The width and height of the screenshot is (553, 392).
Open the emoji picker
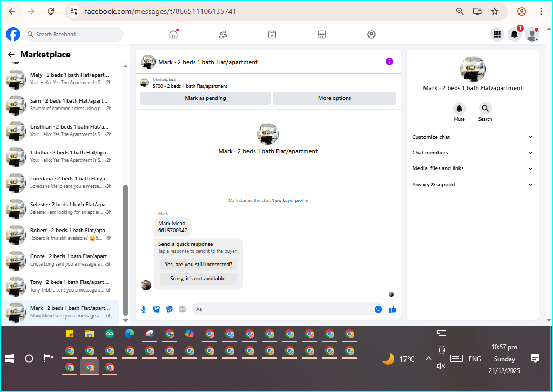point(379,309)
